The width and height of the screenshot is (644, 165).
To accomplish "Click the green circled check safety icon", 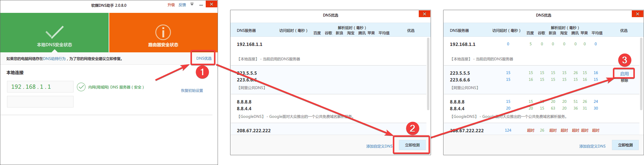I will point(81,87).
